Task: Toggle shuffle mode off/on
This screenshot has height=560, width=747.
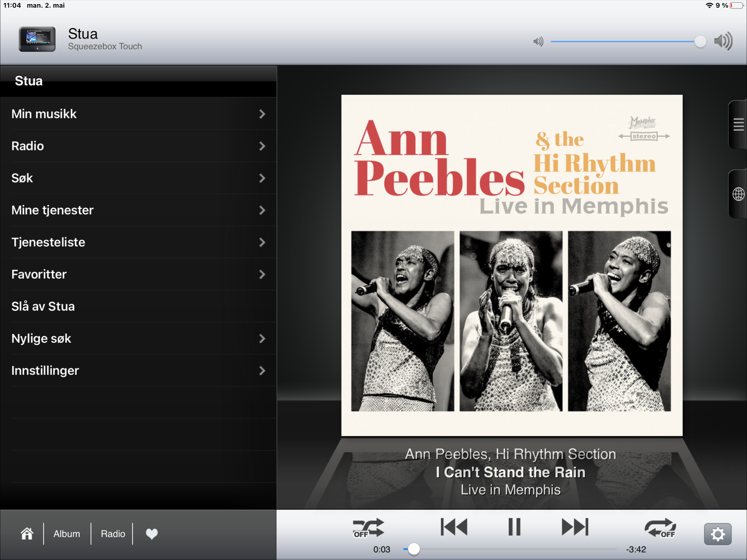Action: click(x=368, y=528)
